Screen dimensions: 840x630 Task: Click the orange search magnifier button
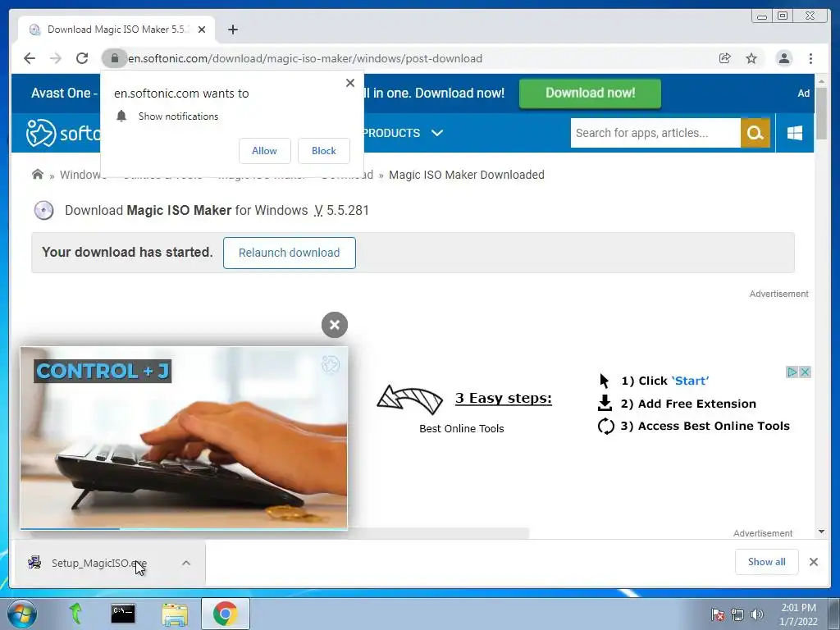(756, 133)
